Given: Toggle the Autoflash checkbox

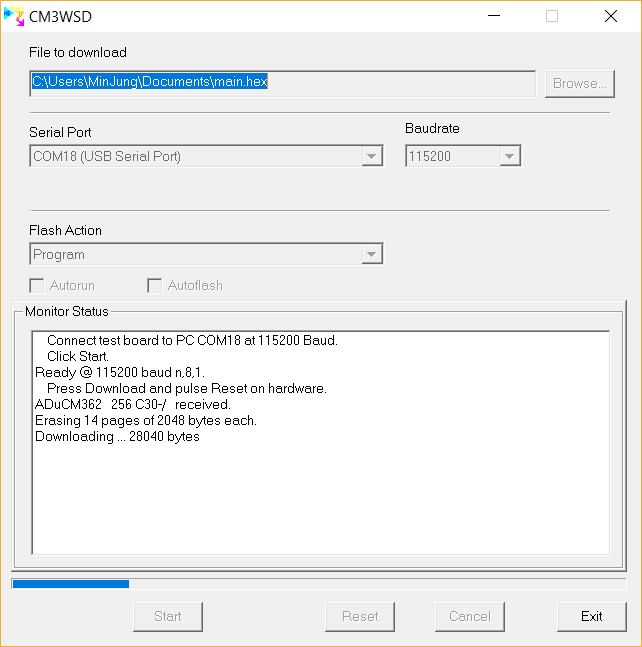Looking at the screenshot, I should click(x=185, y=286).
